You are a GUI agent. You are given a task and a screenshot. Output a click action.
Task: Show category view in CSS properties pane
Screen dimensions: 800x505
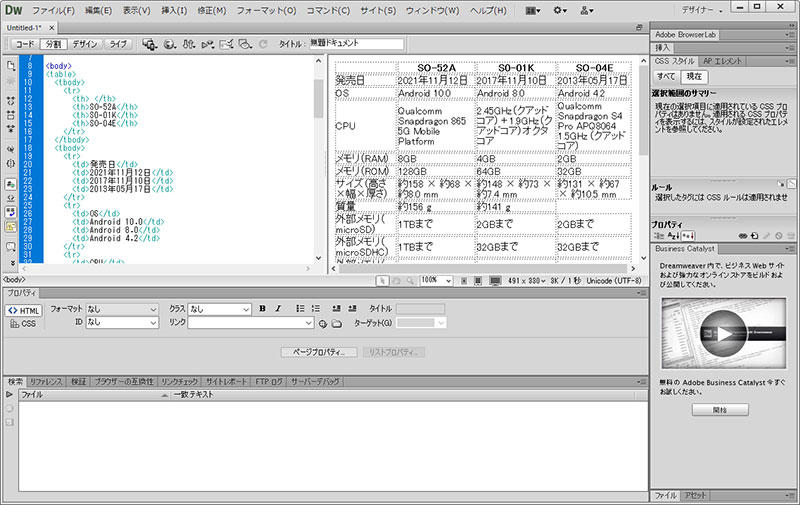click(659, 236)
